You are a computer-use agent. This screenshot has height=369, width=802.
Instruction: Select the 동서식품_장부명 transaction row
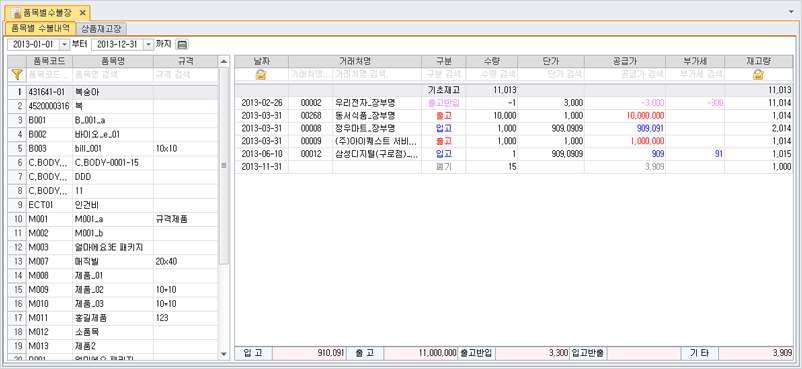[x=514, y=116]
